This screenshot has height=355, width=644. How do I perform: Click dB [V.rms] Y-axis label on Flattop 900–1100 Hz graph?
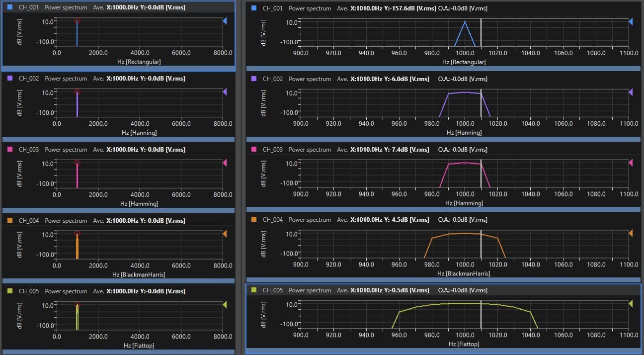pyautogui.click(x=264, y=314)
